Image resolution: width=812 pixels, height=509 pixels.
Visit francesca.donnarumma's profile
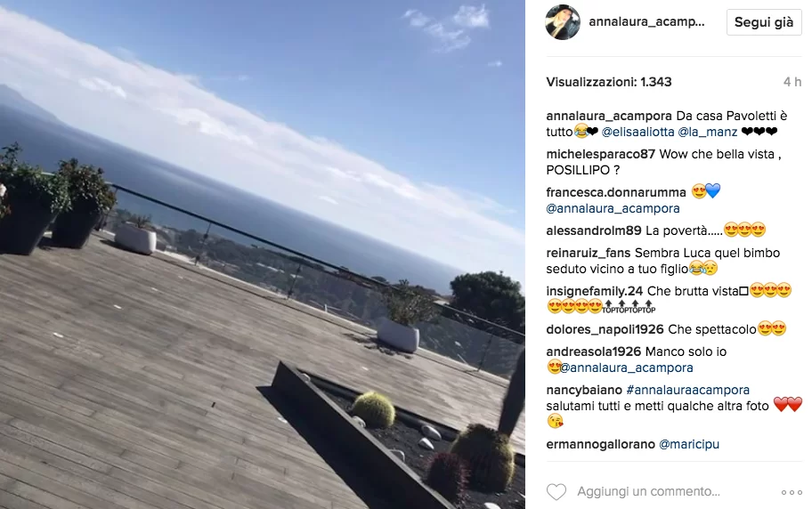click(616, 192)
